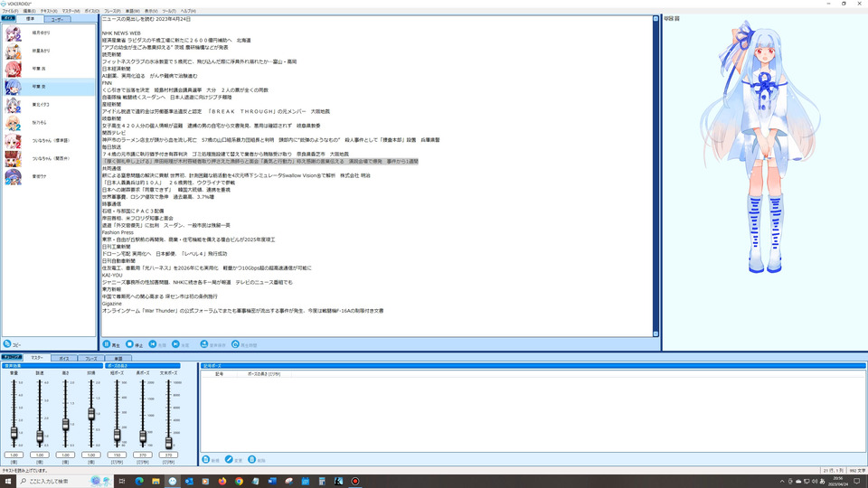868x488 pixels.
Task: Click the 再生 play button
Action: [111, 344]
